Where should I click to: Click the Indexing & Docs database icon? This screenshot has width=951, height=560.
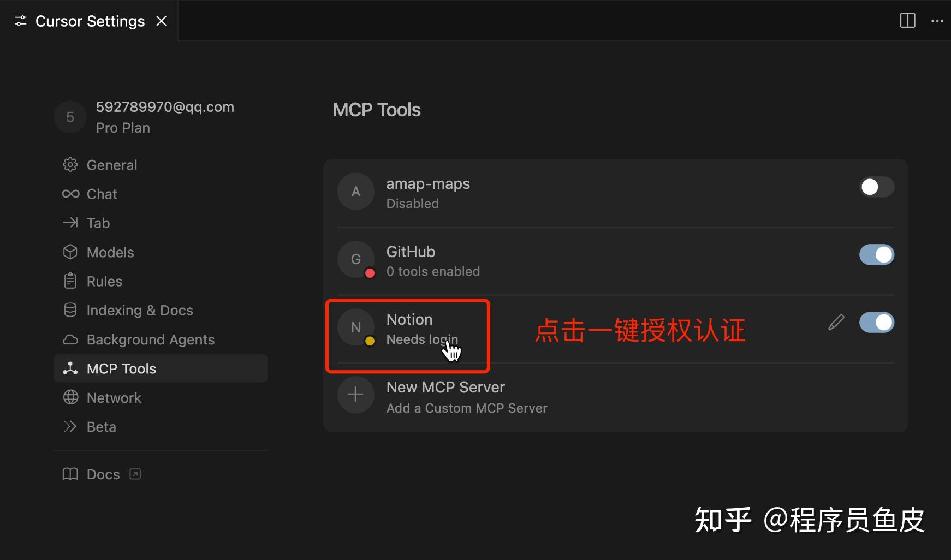[x=70, y=310]
